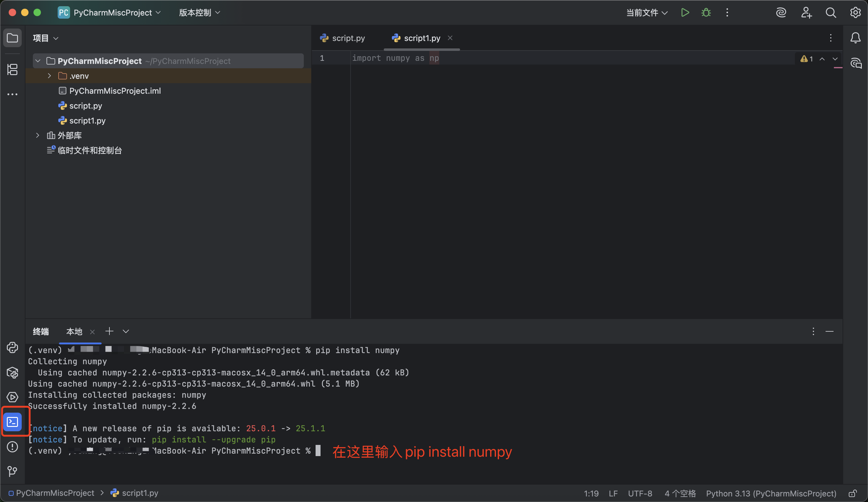Screen dimensions: 868x502
Task: Open the 版本控制 menu
Action: pos(199,12)
